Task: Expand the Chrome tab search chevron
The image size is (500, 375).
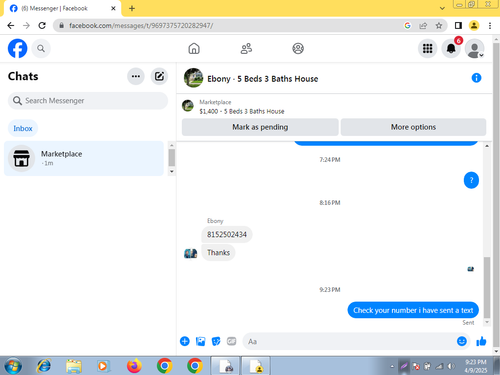Action: [442, 8]
